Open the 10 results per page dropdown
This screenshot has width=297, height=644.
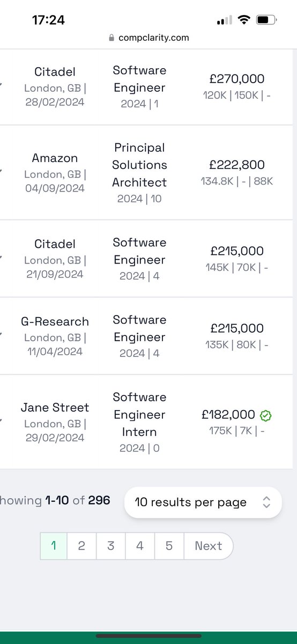pos(203,502)
